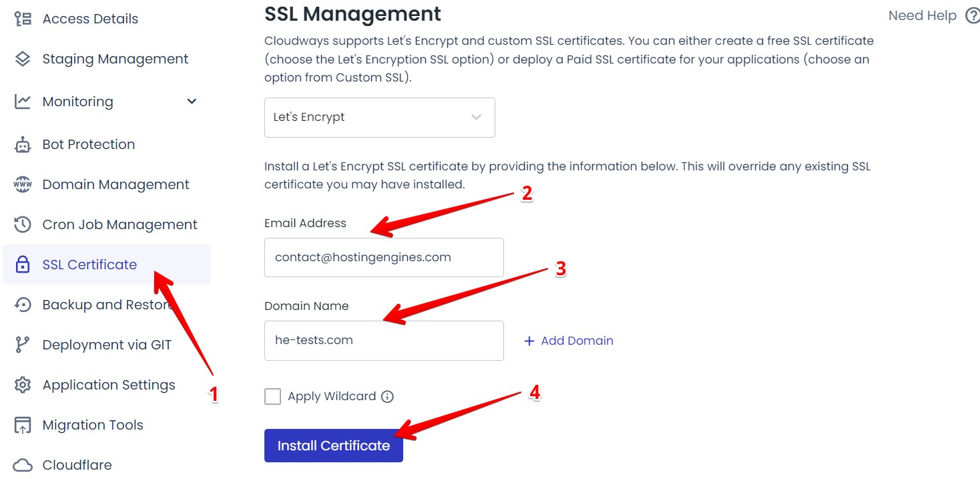Expand the Monitoring submenu chevron

point(192,102)
